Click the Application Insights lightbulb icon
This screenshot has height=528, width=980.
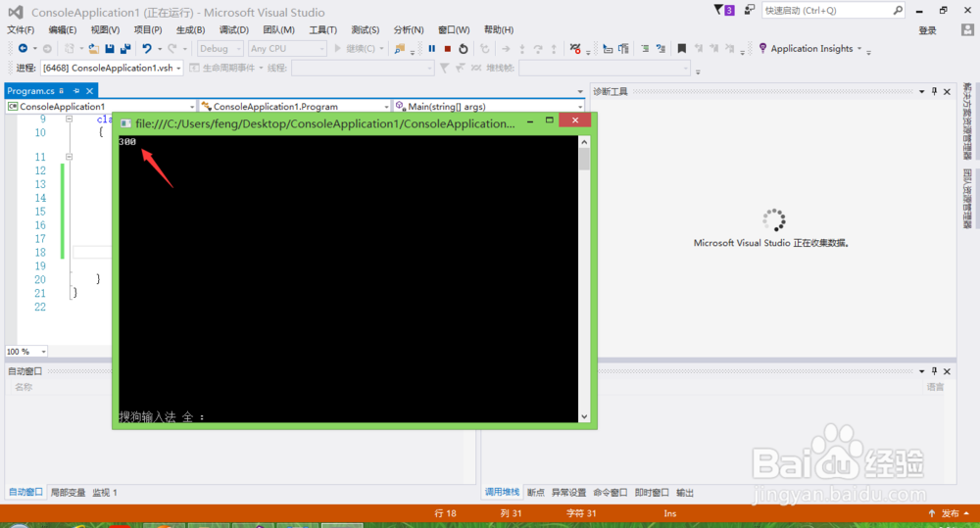(x=762, y=48)
